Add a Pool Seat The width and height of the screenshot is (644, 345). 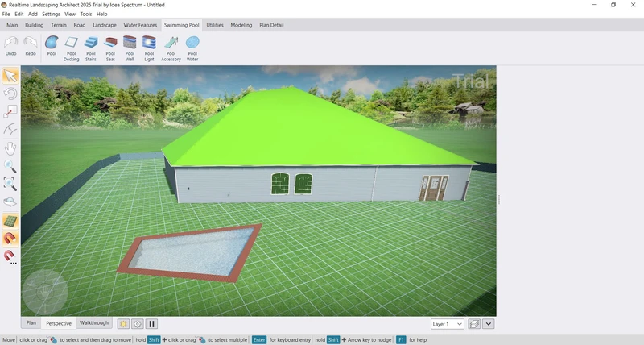pyautogui.click(x=110, y=48)
